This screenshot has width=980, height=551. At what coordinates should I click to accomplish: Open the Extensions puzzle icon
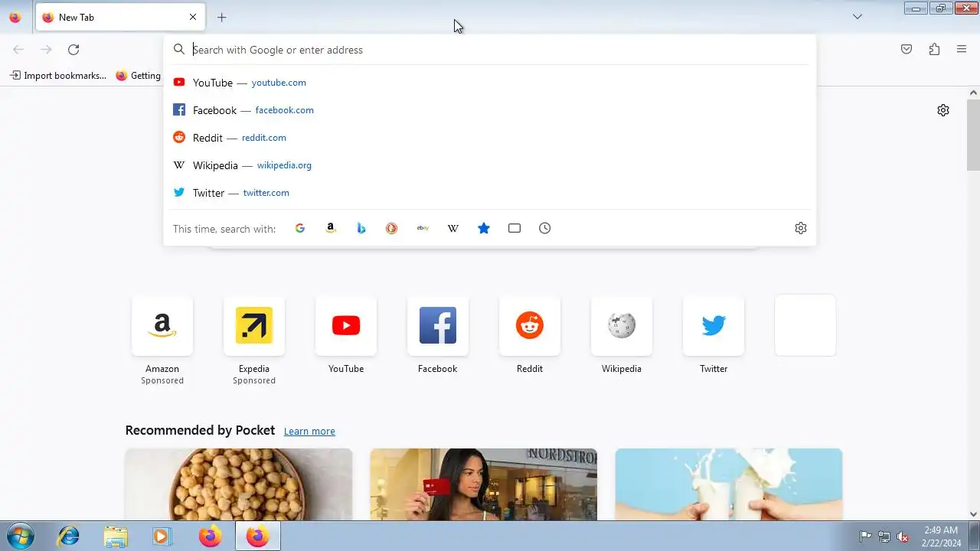click(934, 50)
